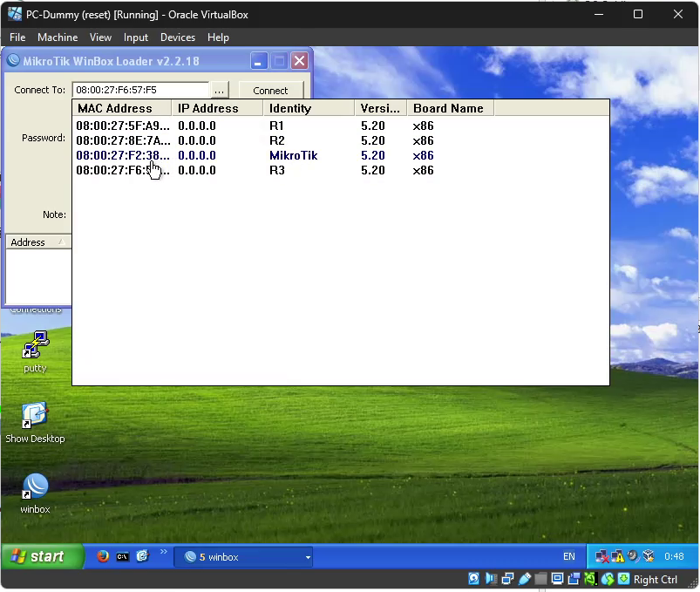Image resolution: width=700 pixels, height=592 pixels.
Task: Expand hidden quick launch items chevron
Action: (x=163, y=552)
